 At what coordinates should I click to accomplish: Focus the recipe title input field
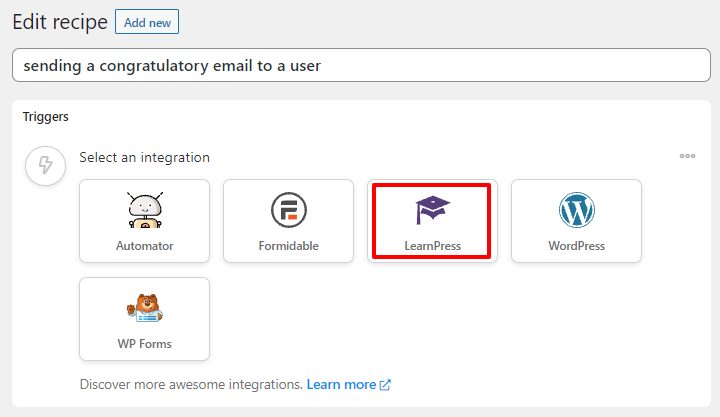coord(361,65)
